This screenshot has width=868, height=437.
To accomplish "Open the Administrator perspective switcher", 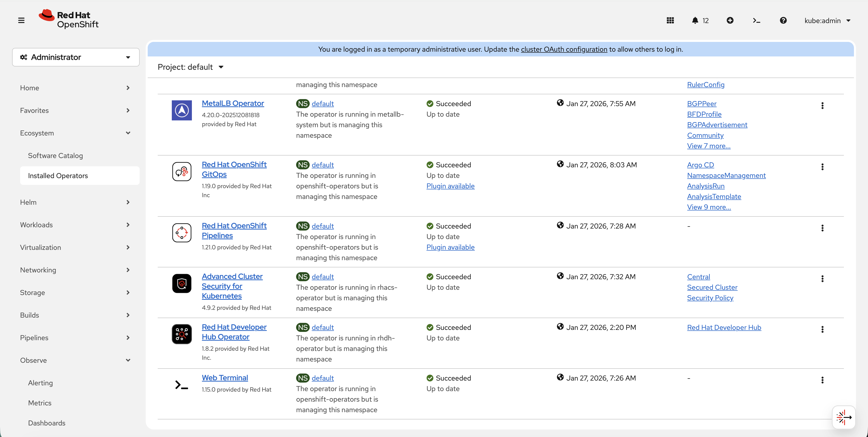I will tap(76, 57).
